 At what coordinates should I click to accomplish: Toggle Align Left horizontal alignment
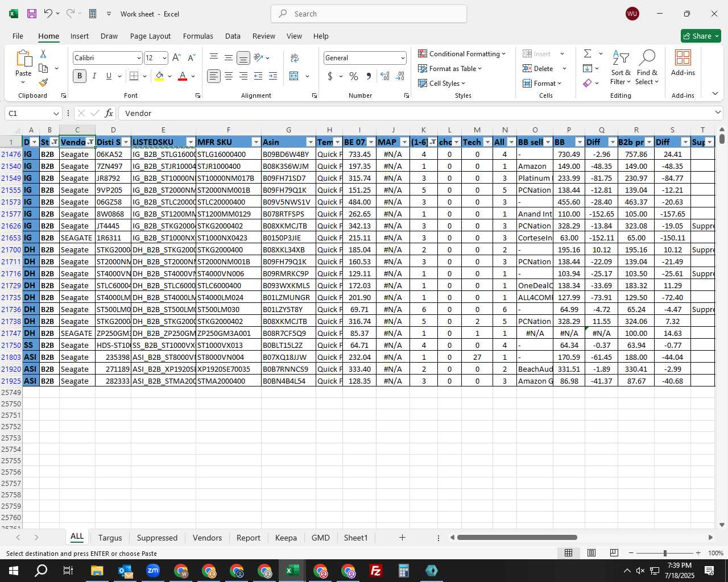tap(214, 76)
